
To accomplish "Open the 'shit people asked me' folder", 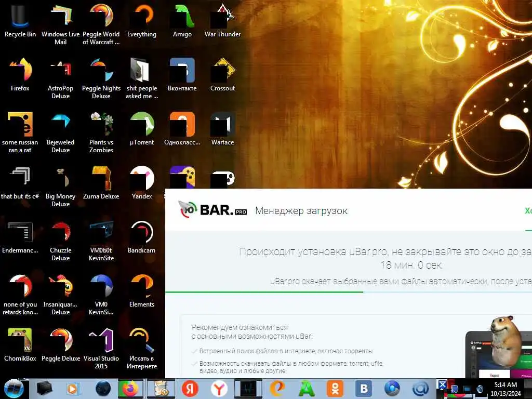I will (x=142, y=78).
